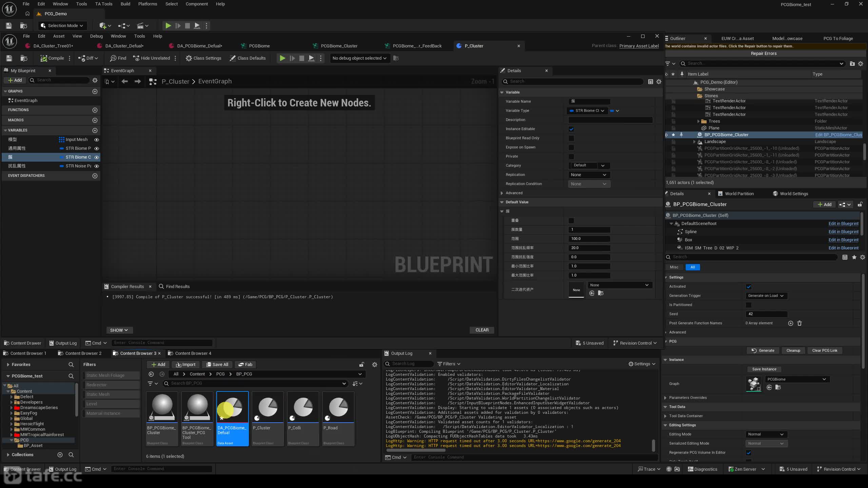The width and height of the screenshot is (868, 488).
Task: Open Class Settings in the toolbar
Action: pos(203,58)
